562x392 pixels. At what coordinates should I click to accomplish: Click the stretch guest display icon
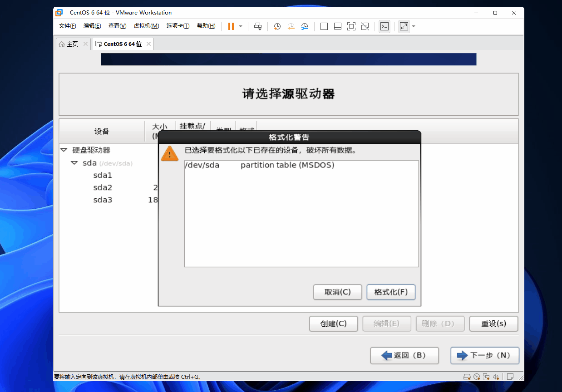[x=404, y=26]
